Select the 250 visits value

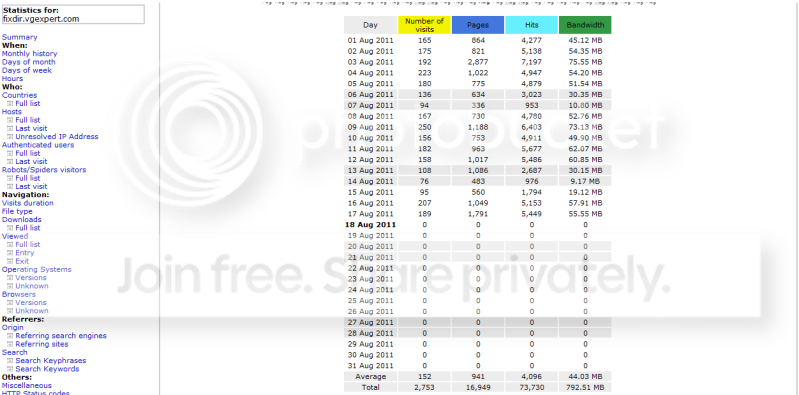pyautogui.click(x=424, y=127)
